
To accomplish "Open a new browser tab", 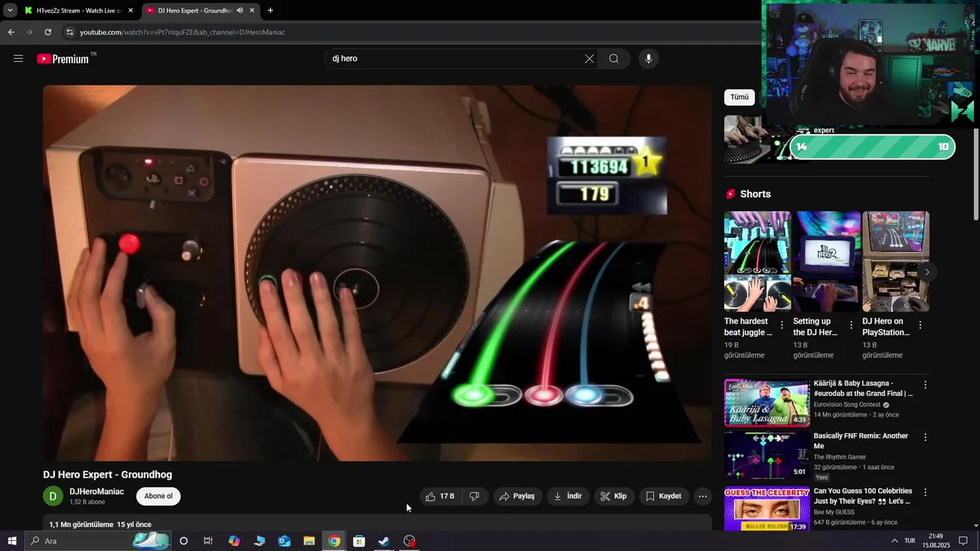I will tap(270, 11).
